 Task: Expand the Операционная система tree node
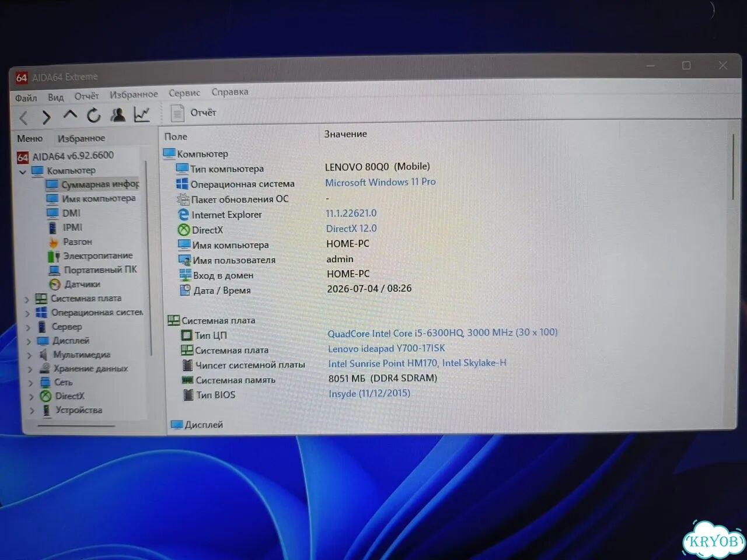(27, 313)
